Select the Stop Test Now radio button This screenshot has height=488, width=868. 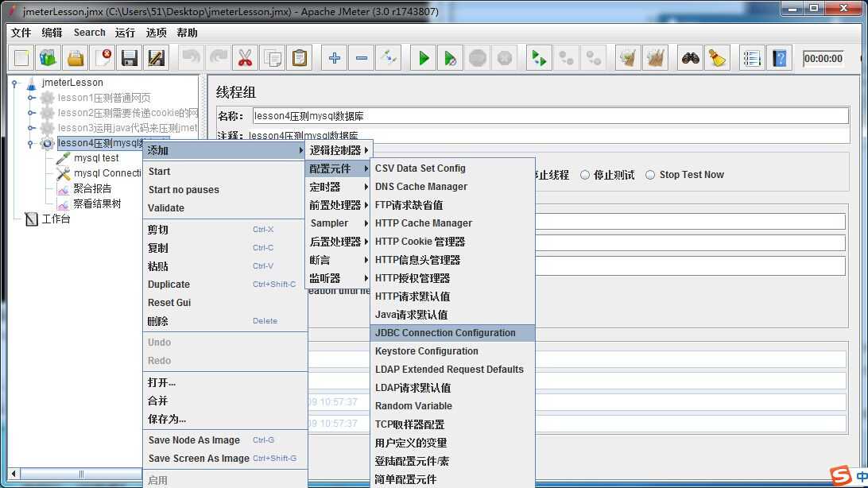[x=650, y=175]
